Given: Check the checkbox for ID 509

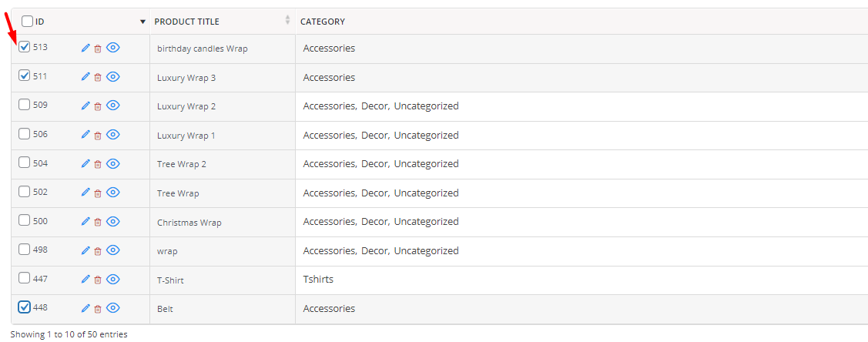Looking at the screenshot, I should click(x=25, y=105).
